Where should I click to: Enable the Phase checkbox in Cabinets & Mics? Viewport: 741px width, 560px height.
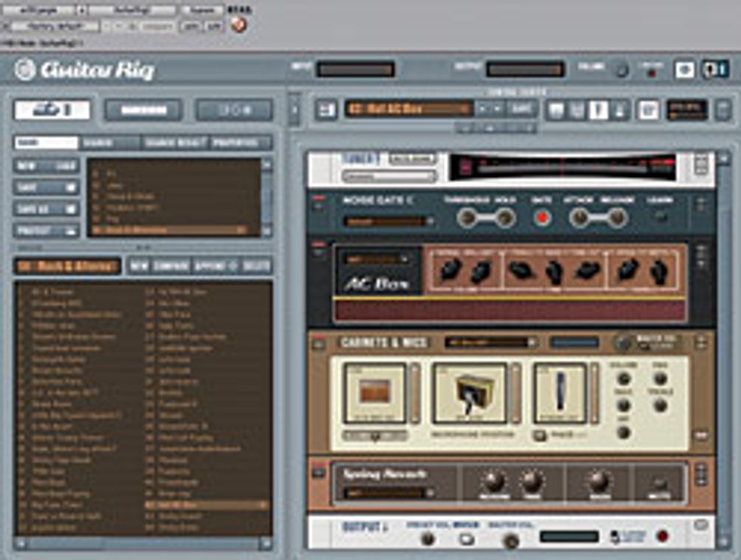(540, 435)
